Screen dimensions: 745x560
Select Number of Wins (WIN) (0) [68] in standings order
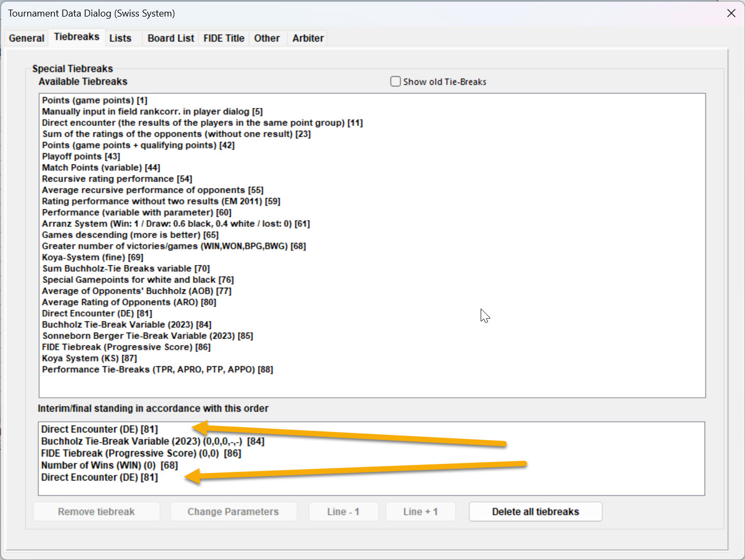[x=109, y=465]
